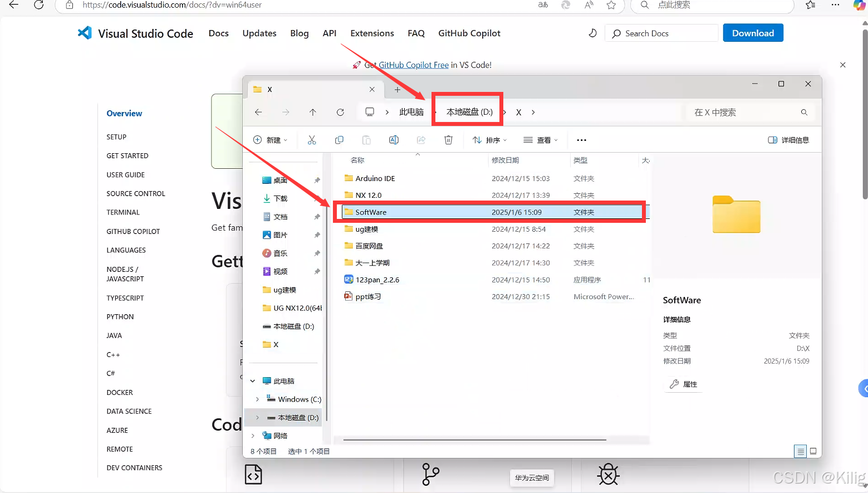Go back in File Explorer
Image resolution: width=868 pixels, height=493 pixels.
coord(258,112)
